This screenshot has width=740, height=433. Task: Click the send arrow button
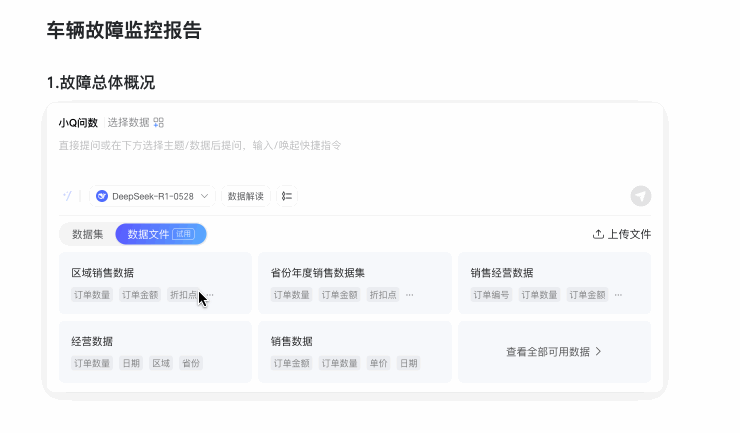(640, 196)
